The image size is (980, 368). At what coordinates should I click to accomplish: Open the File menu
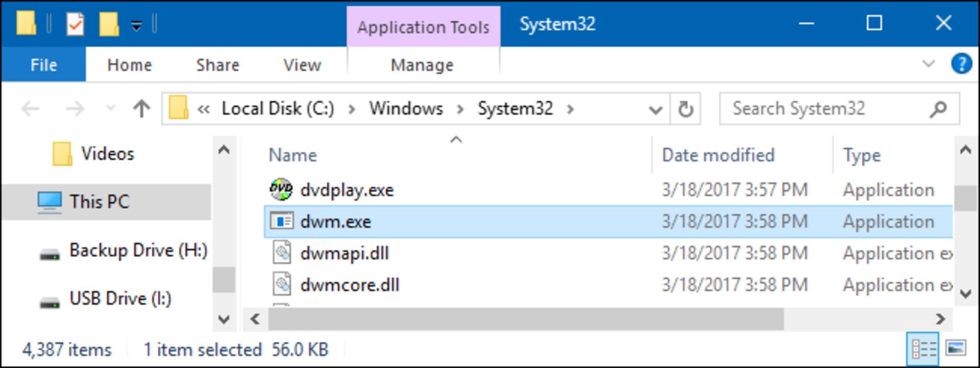tap(43, 65)
